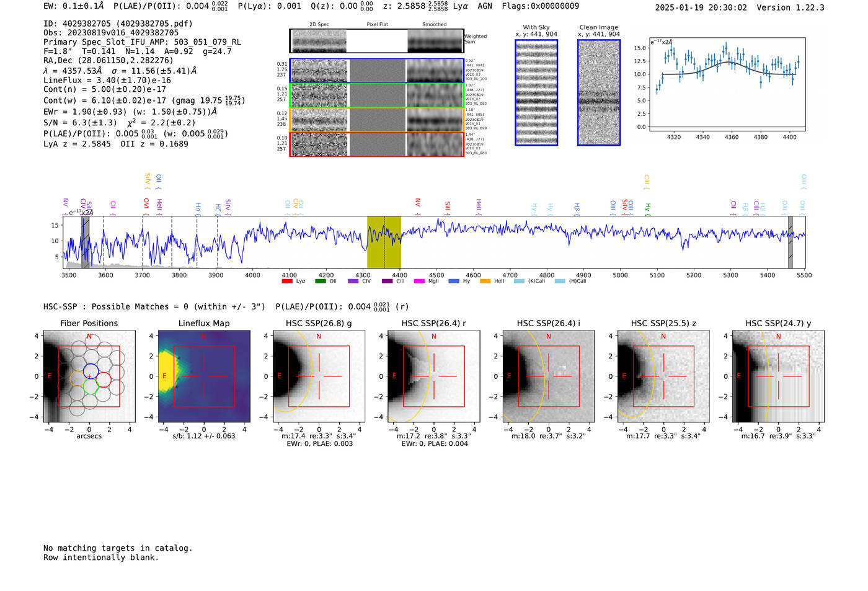Screen dimensions: 868x591
Task: Click the 'AGN' classification label
Action: click(485, 6)
